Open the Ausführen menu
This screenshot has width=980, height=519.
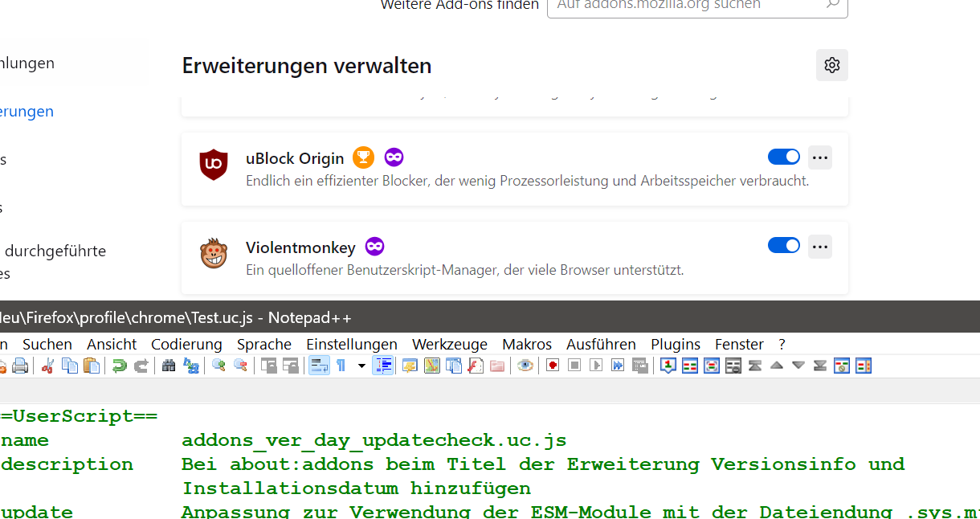pos(601,344)
